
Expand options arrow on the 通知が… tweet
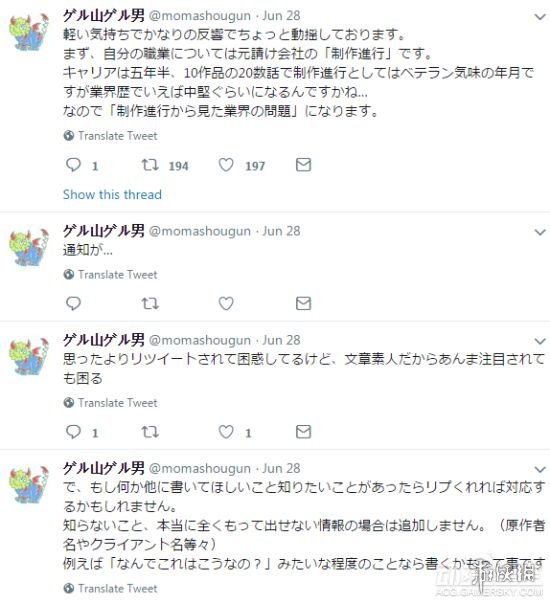(540, 232)
